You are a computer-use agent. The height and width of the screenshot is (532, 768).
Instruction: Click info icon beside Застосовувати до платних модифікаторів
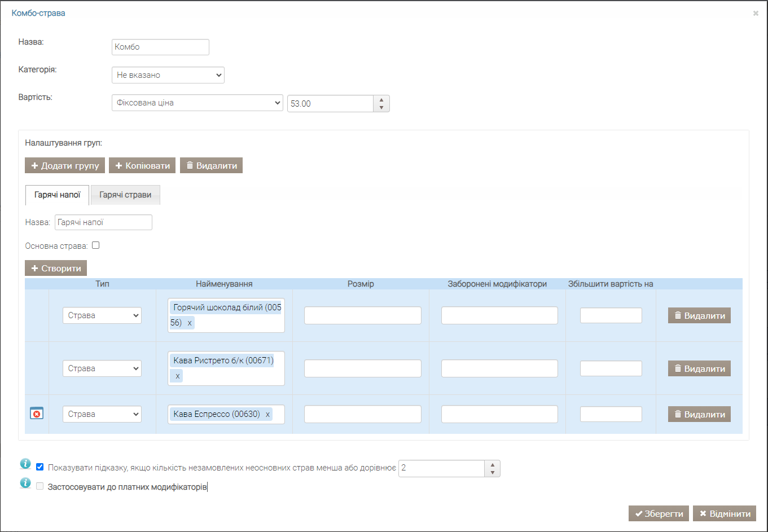(25, 483)
